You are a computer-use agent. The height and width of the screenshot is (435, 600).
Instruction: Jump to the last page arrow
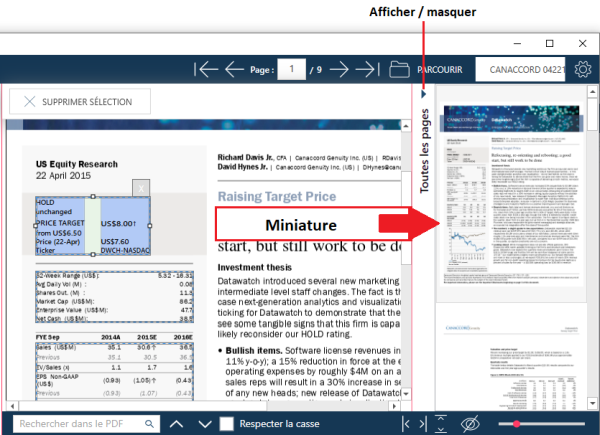click(x=367, y=69)
